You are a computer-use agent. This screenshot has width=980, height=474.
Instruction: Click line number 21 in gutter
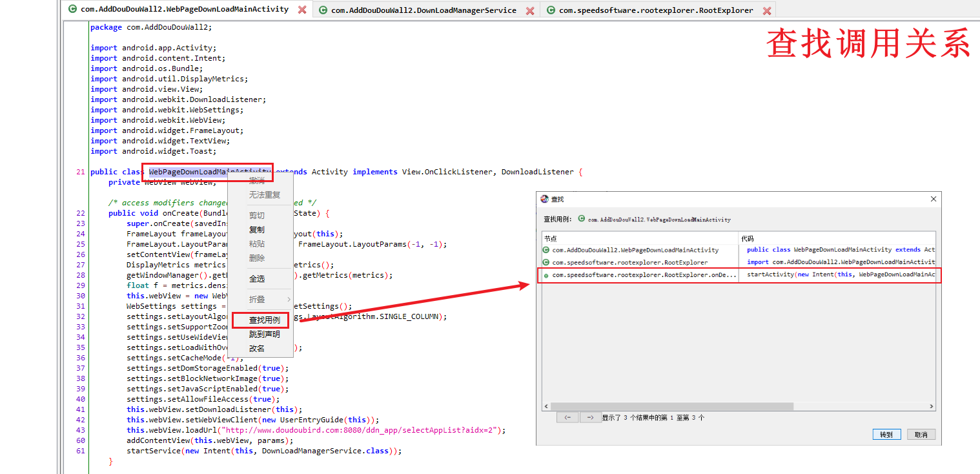[80, 172]
